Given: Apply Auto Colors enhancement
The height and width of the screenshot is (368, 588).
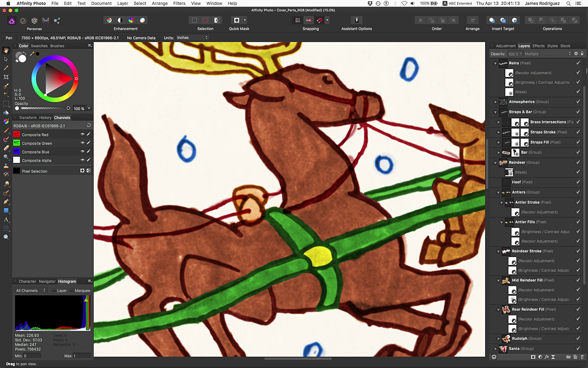Looking at the screenshot, I should click(x=131, y=21).
